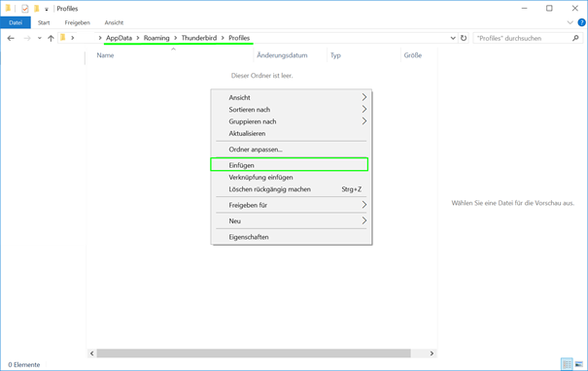Viewport: 588px width, 371px height.
Task: Choose Löschen rückgängig machen entry
Action: (x=291, y=189)
